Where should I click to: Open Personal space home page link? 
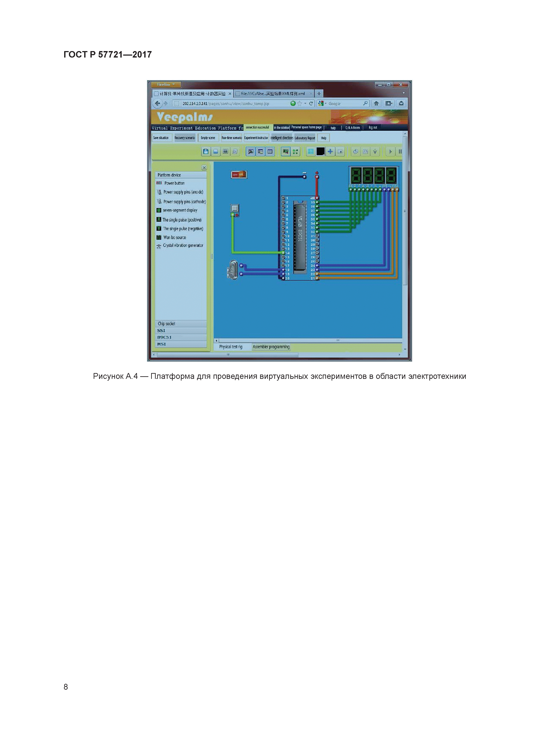click(x=306, y=127)
